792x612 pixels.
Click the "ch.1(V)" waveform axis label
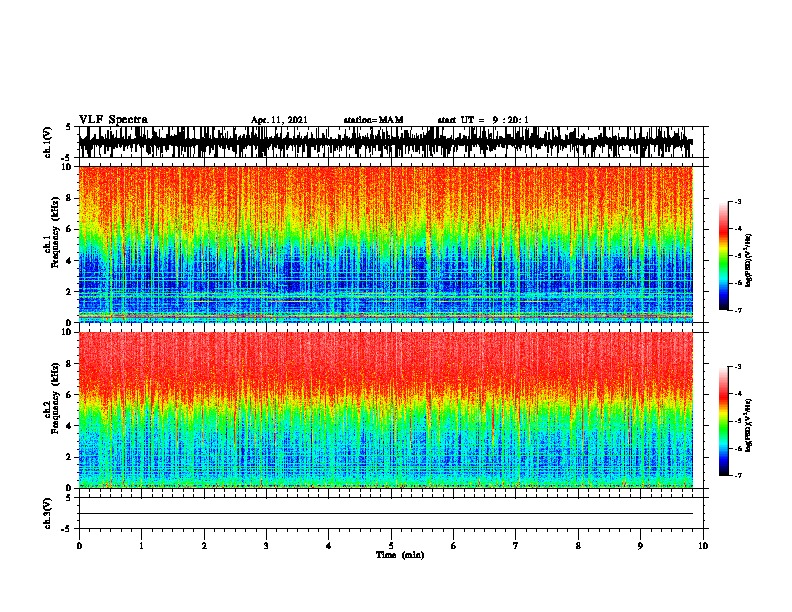(48, 142)
